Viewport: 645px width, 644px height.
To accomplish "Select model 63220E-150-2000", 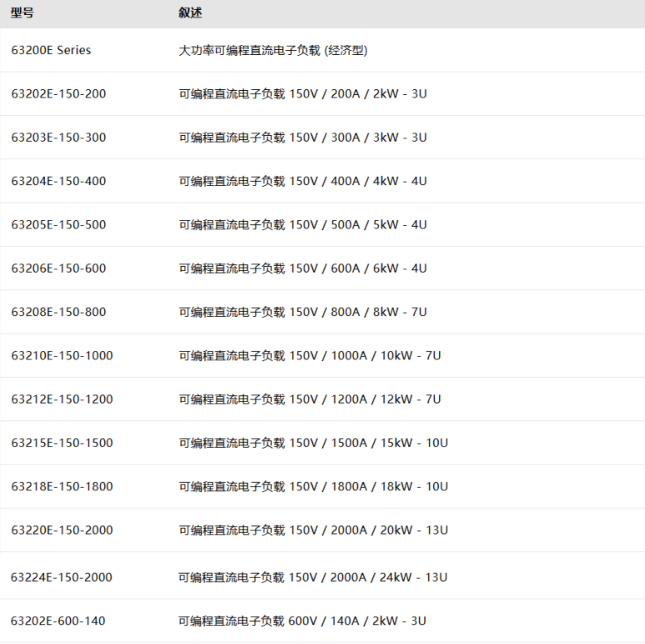I will coord(62,530).
